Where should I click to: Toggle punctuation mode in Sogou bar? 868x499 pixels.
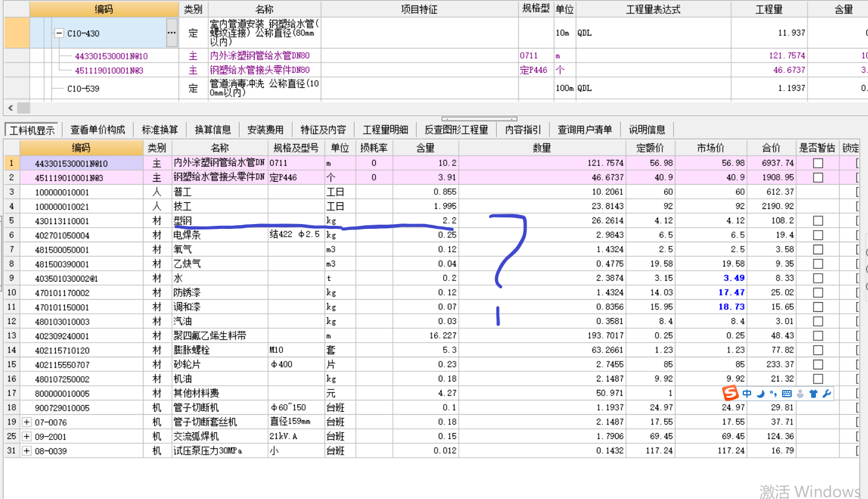pyautogui.click(x=773, y=394)
